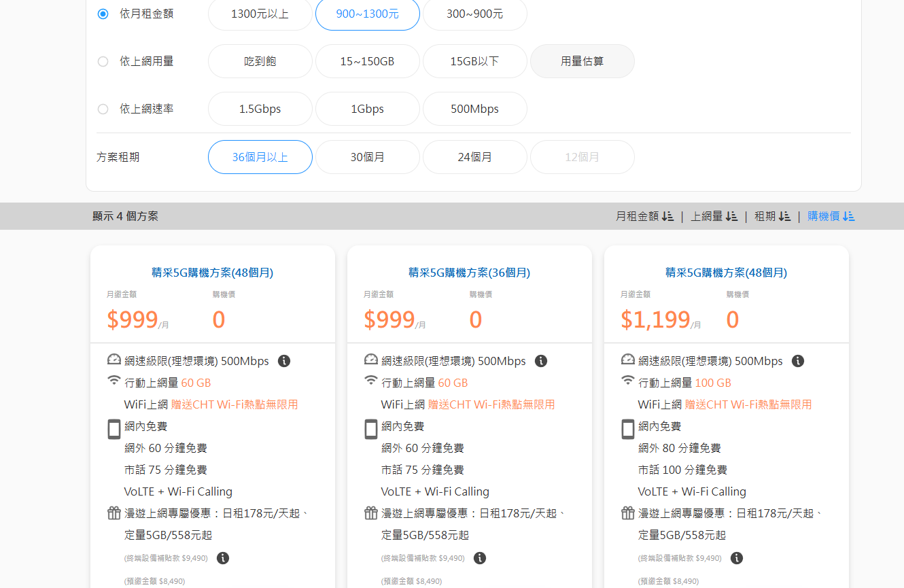Screen dimensions: 904x588
Task: Click 顯示 4 個方案 result count
Action: (126, 216)
